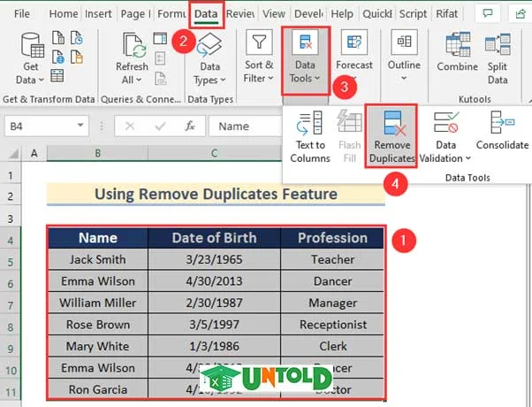Switch to the Rifat tab
This screenshot has width=532, height=407.
(x=446, y=13)
